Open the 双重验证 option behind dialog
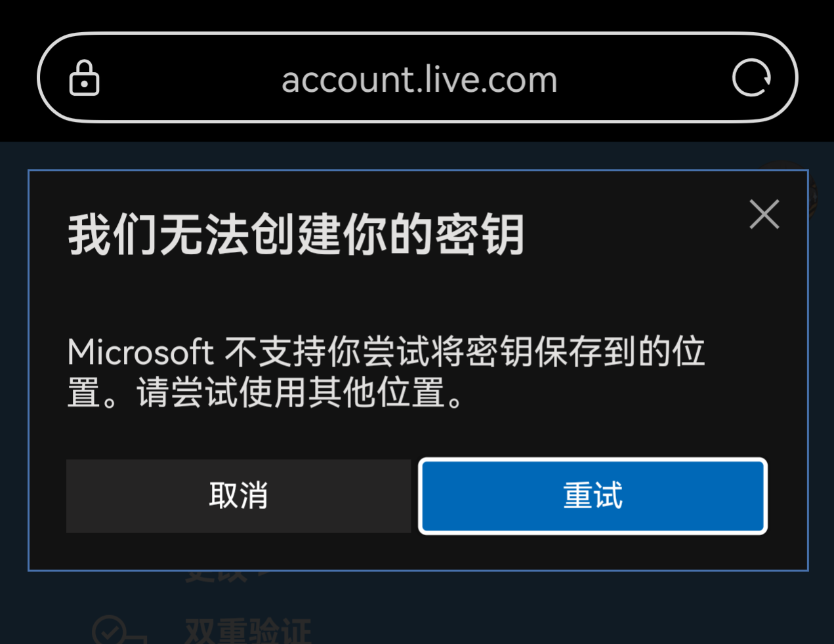This screenshot has height=644, width=834. 248,631
